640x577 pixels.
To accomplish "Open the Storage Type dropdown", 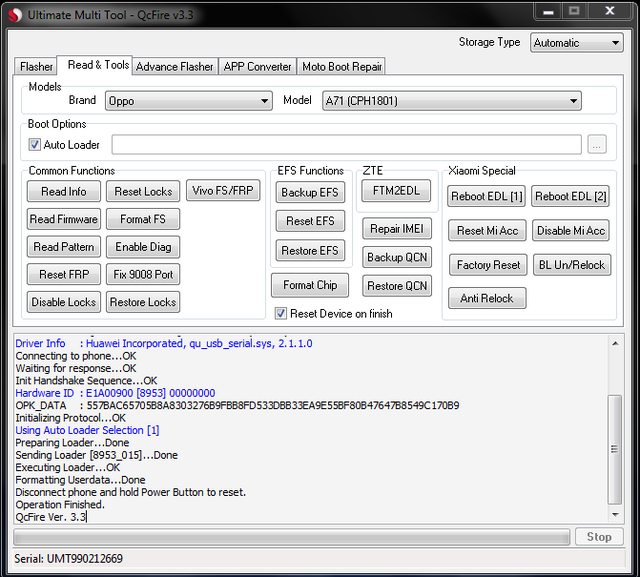I will coord(576,43).
